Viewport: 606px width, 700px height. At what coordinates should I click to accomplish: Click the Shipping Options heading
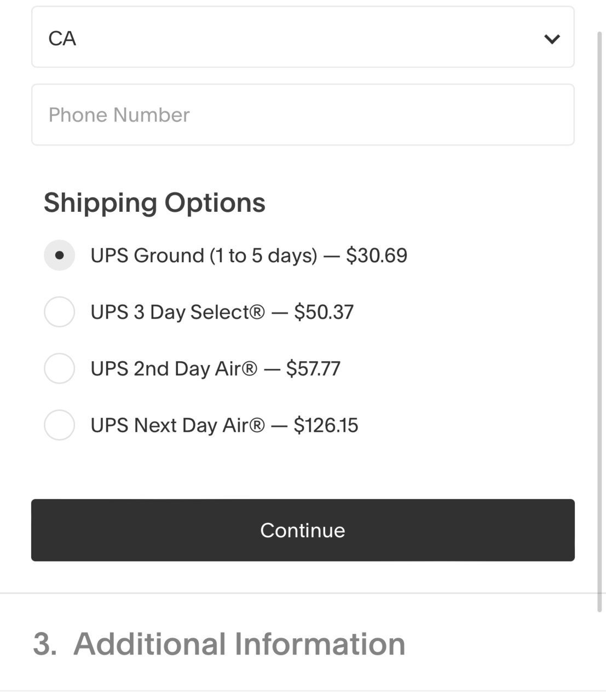click(x=154, y=203)
